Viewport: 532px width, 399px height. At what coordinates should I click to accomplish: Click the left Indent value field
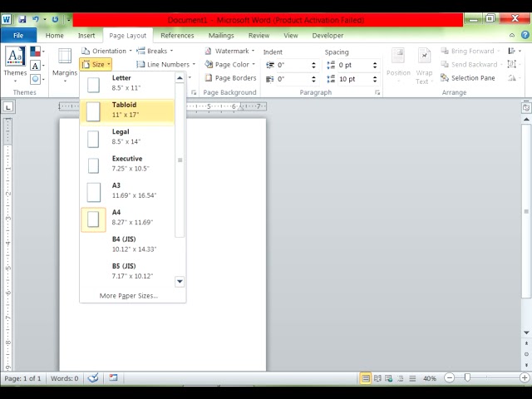pyautogui.click(x=292, y=65)
